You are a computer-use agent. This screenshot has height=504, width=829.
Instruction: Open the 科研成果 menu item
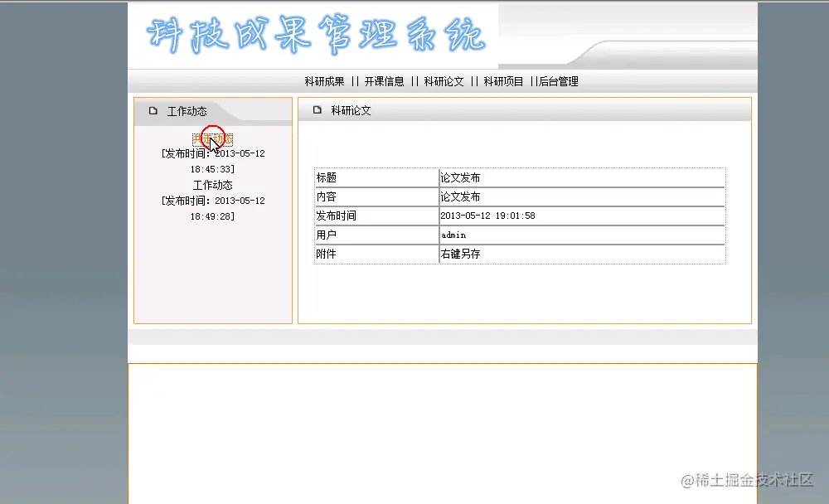click(321, 80)
